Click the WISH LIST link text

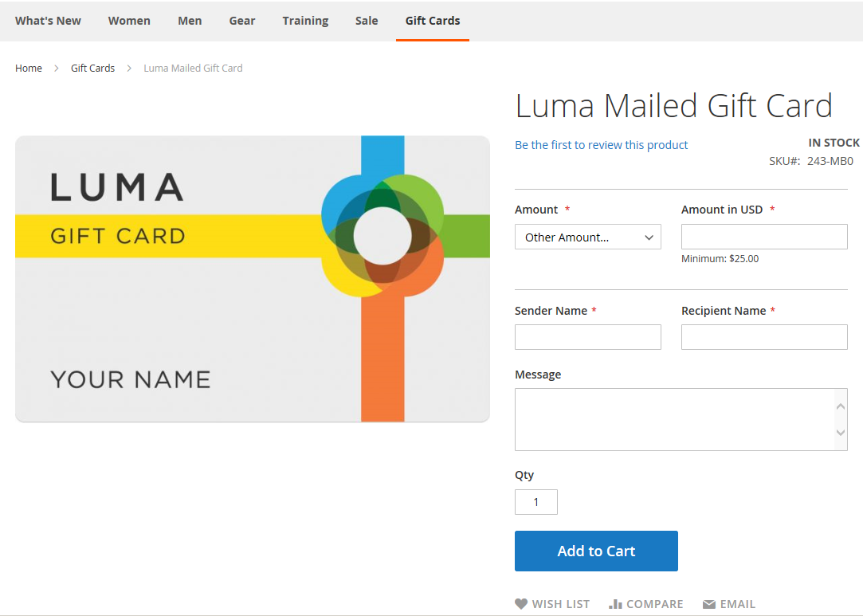tap(561, 604)
